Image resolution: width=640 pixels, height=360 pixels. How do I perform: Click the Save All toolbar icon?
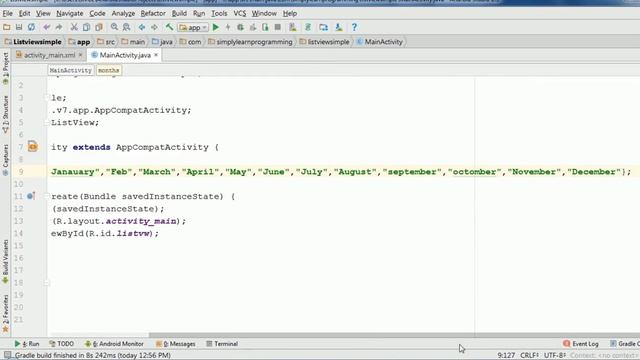(19, 27)
